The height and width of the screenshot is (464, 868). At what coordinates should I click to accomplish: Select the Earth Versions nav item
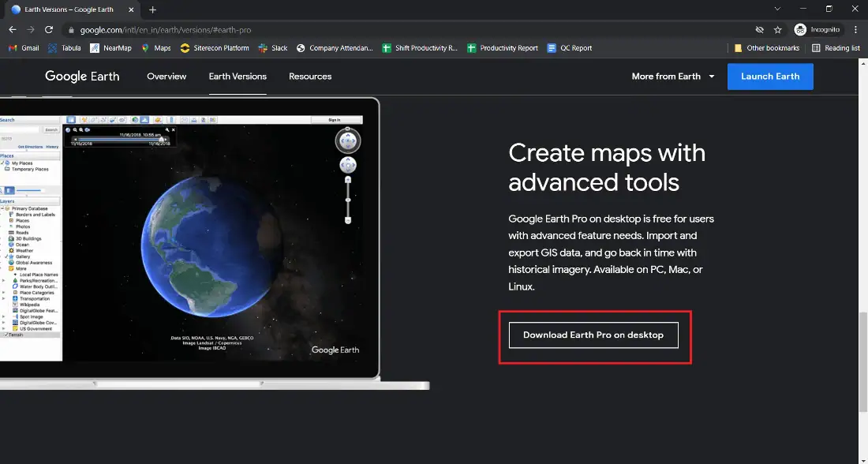(238, 77)
